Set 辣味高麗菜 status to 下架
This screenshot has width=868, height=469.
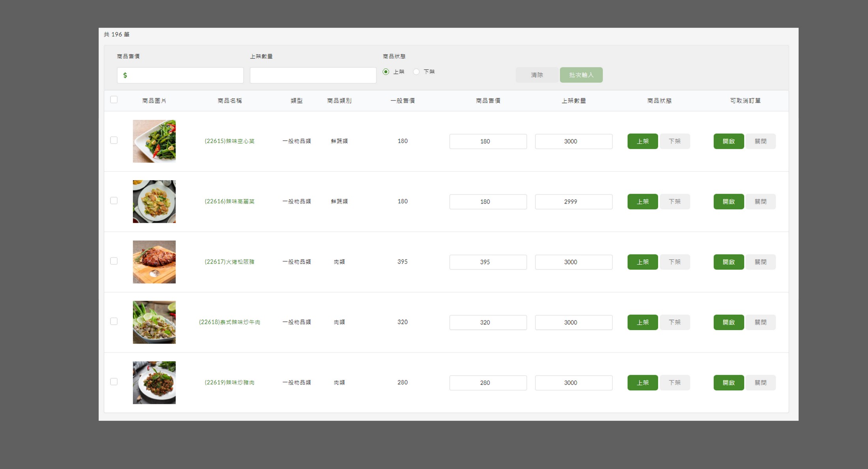pyautogui.click(x=675, y=202)
